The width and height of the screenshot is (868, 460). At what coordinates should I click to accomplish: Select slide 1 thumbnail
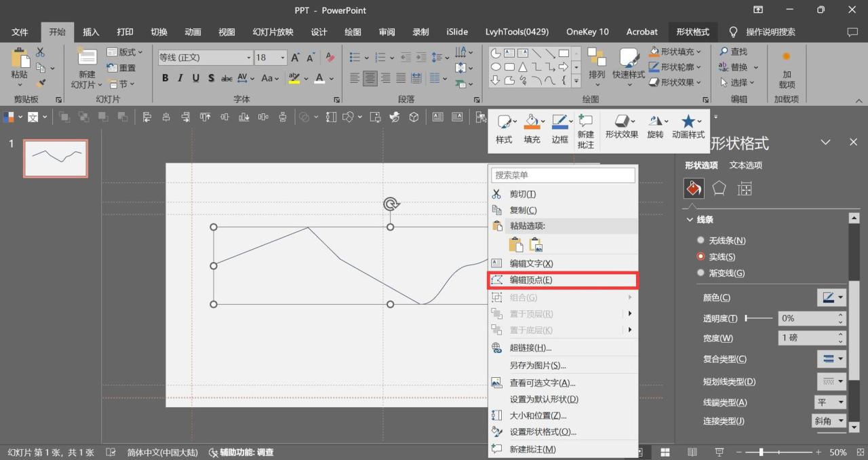point(56,158)
